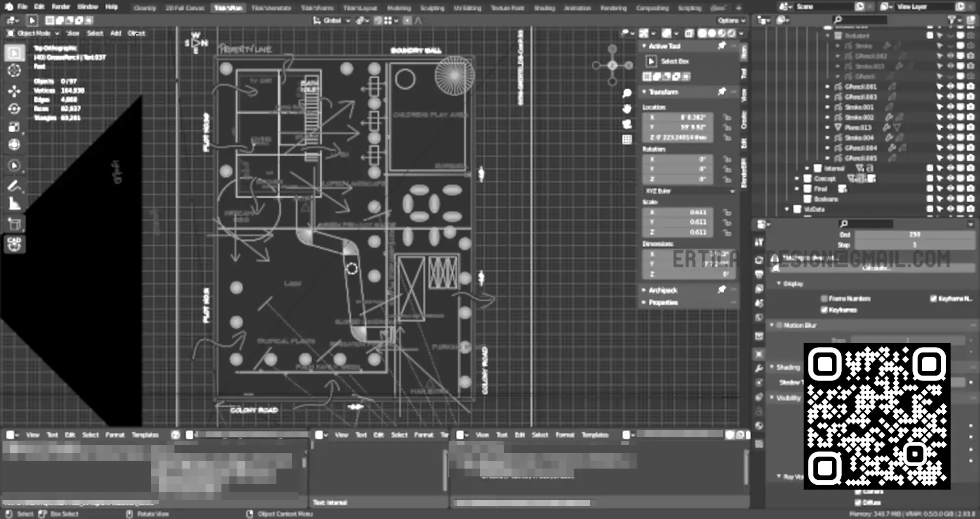Collapse the Transform panel
The image size is (980, 519).
pyautogui.click(x=645, y=92)
